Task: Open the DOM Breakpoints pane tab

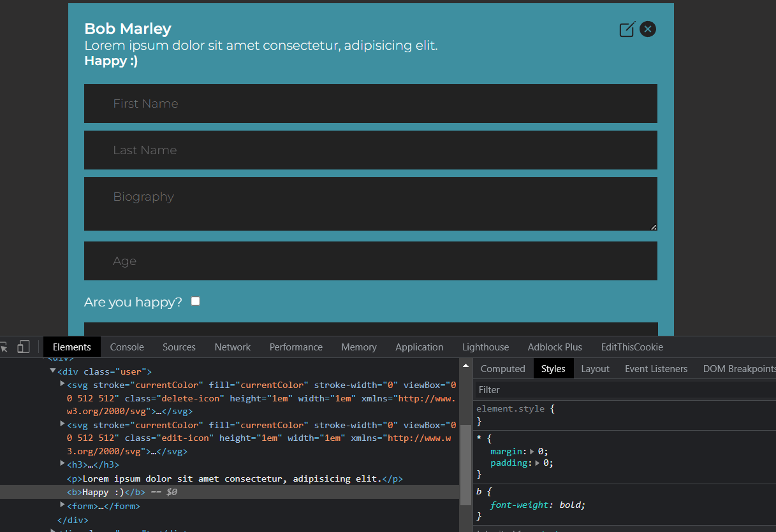Action: 738,369
